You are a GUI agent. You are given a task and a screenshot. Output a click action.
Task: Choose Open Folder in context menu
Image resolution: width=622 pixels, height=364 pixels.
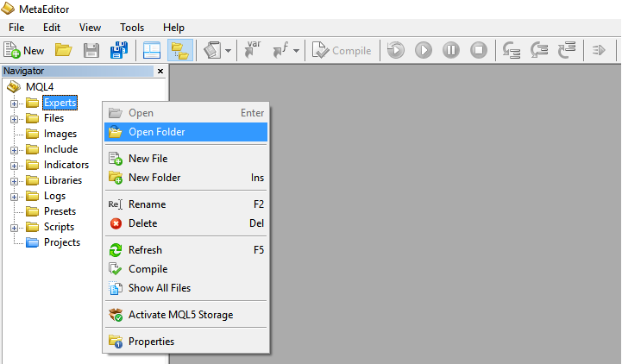pos(185,132)
